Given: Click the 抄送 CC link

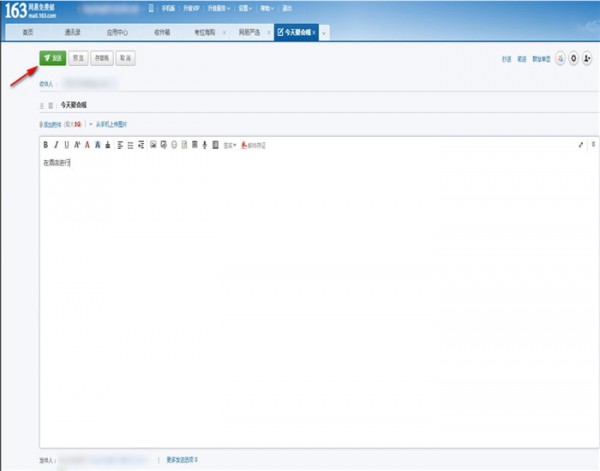Looking at the screenshot, I should pos(506,59).
